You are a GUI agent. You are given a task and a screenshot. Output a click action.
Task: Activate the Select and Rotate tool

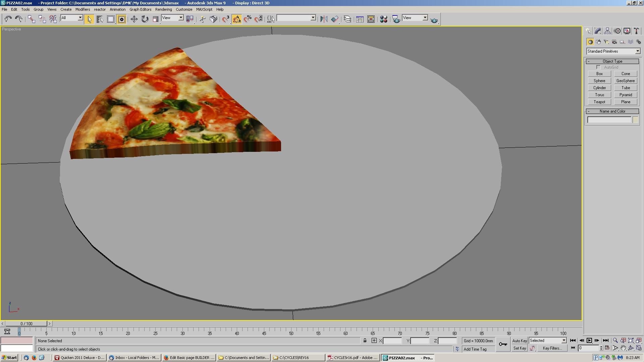pyautogui.click(x=145, y=19)
